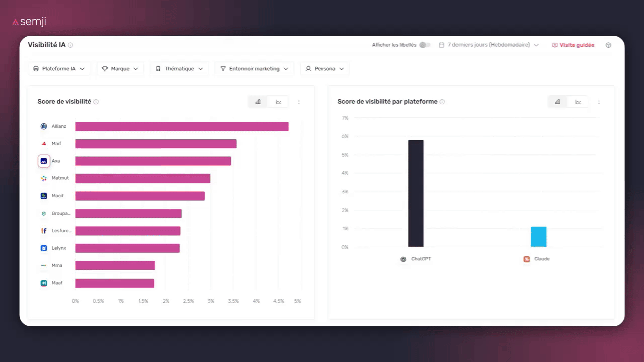Click the ChatGPT legend label

point(421,259)
